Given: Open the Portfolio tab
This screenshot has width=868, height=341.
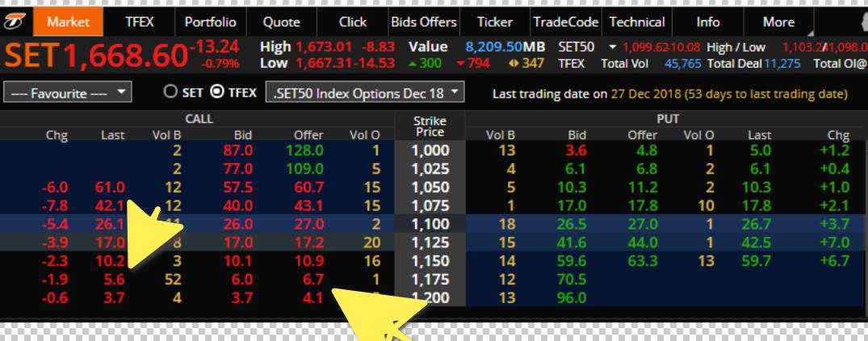Looking at the screenshot, I should 211,22.
